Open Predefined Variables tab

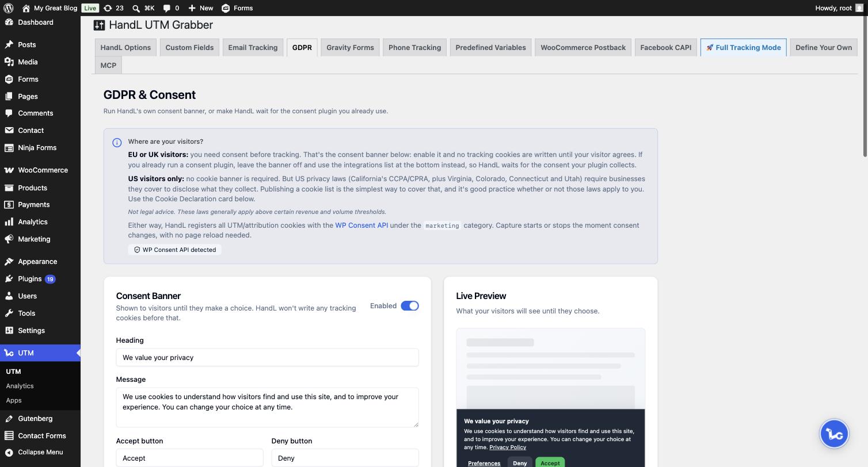pos(490,48)
